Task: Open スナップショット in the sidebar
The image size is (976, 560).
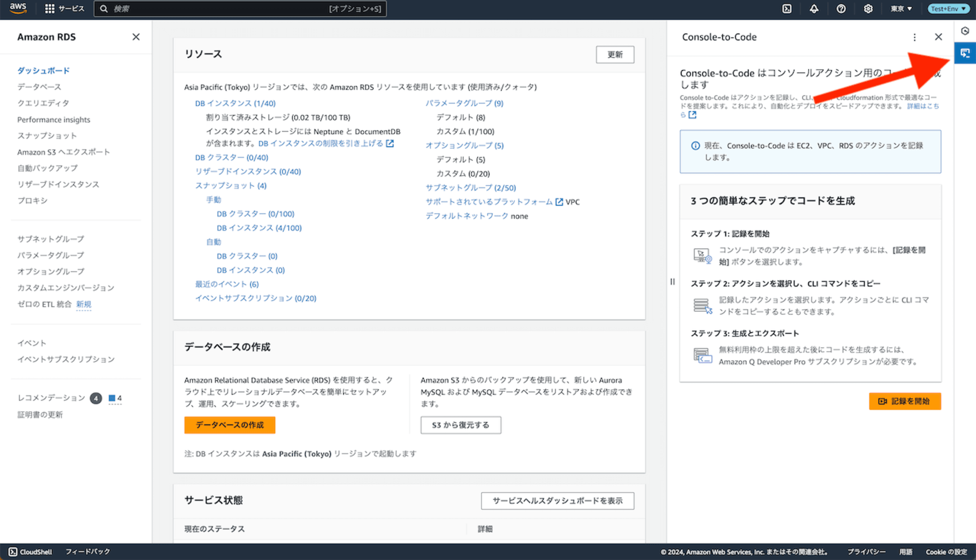Action: pos(47,136)
